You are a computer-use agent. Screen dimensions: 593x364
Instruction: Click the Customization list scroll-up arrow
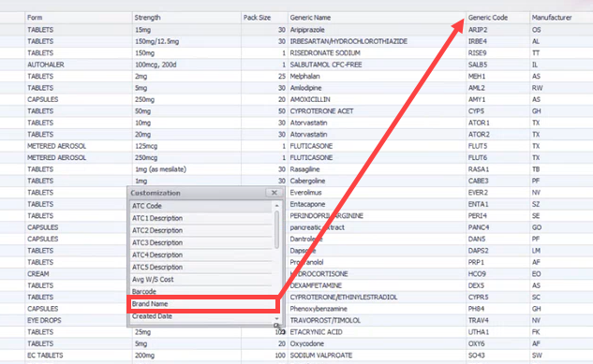point(277,206)
